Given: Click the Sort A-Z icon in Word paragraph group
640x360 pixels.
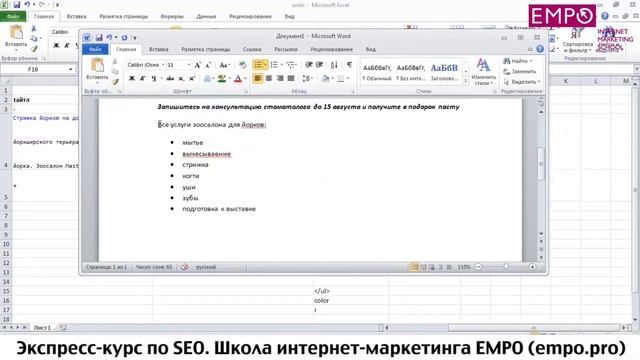Looking at the screenshot, I should [334, 65].
